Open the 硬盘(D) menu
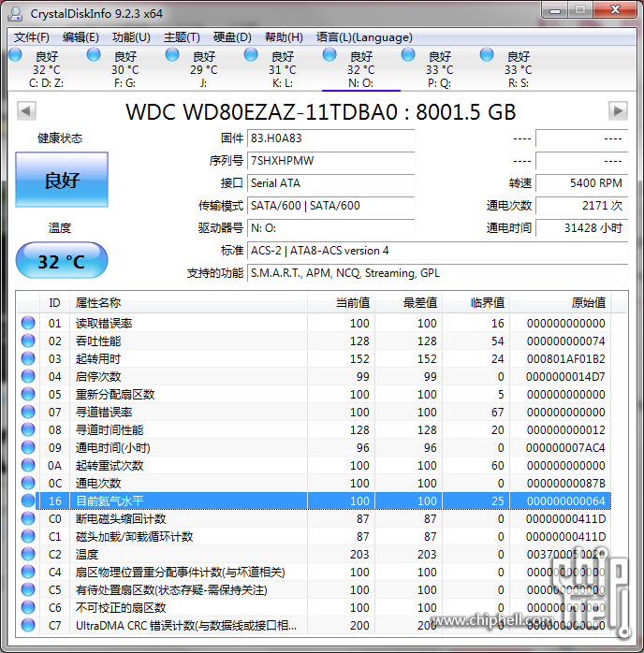This screenshot has height=653, width=644. [x=232, y=37]
